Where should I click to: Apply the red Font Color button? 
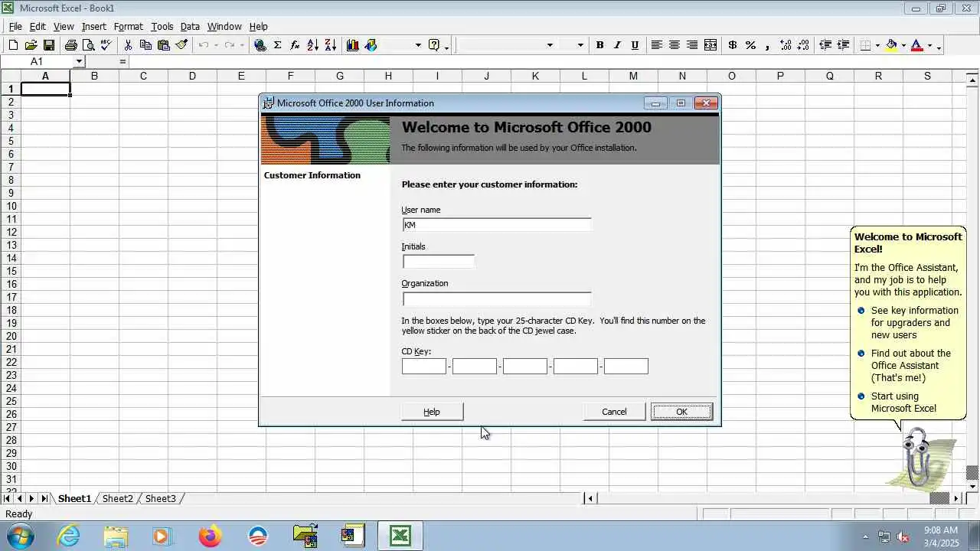(917, 45)
